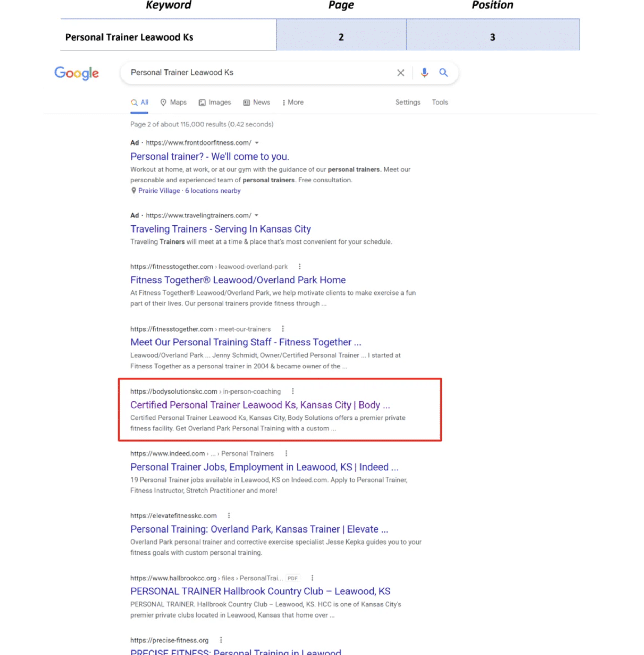Open options dots for elevatefitnesskc result
Screen dimensions: 644x655
(229, 515)
